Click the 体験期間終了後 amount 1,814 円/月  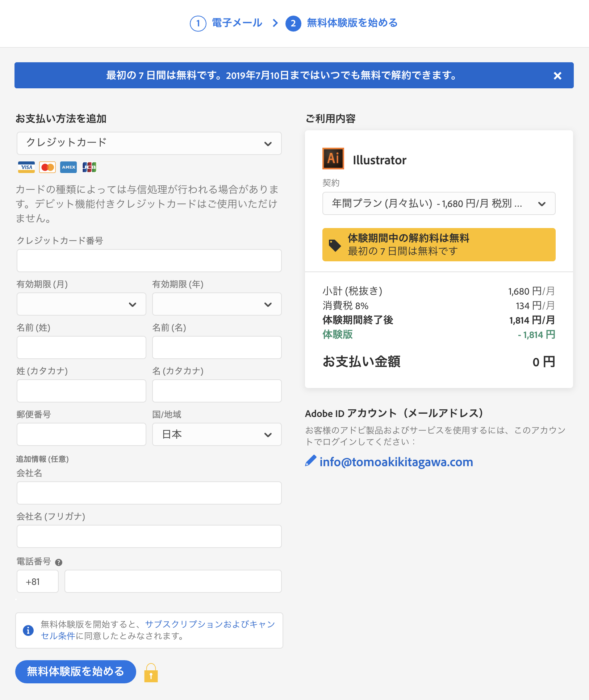click(532, 320)
